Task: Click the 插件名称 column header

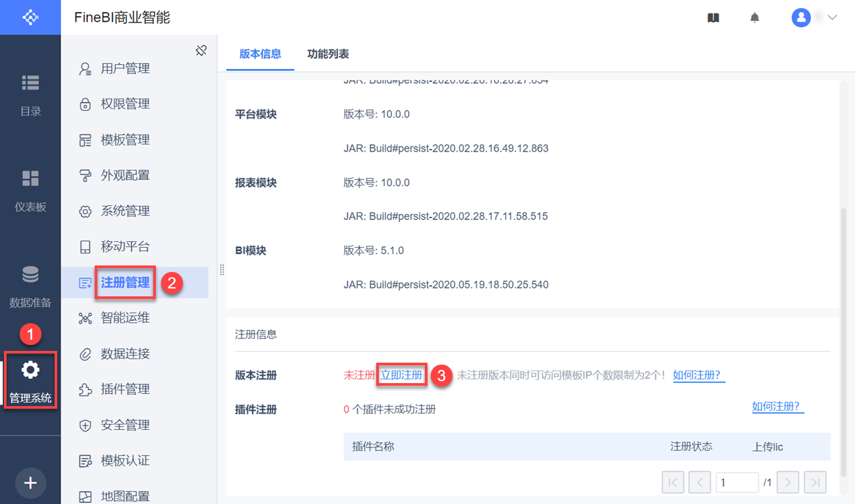Action: [x=373, y=447]
